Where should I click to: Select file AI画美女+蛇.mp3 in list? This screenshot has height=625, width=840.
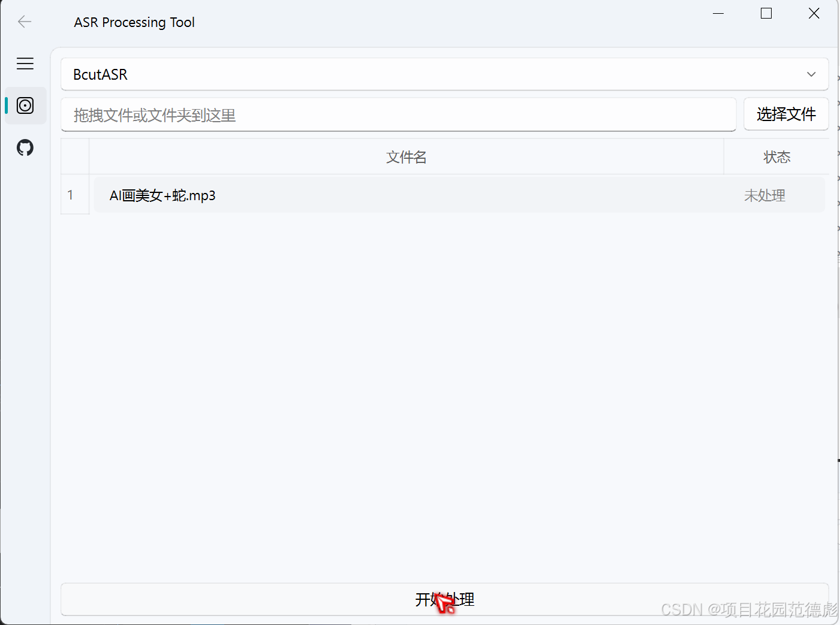(162, 195)
